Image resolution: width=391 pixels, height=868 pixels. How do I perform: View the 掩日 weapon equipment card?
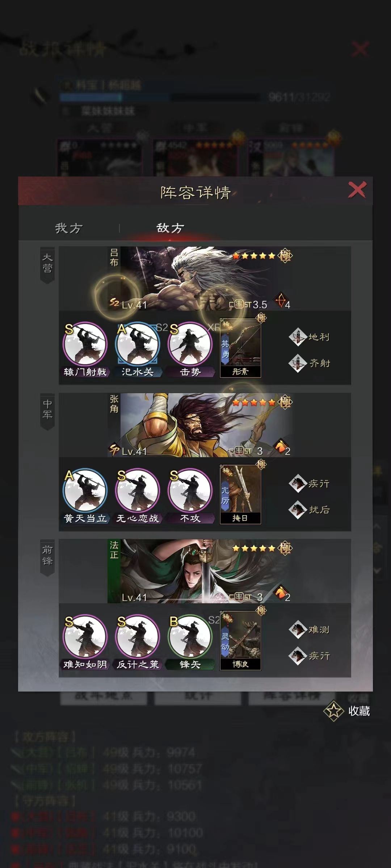[241, 494]
